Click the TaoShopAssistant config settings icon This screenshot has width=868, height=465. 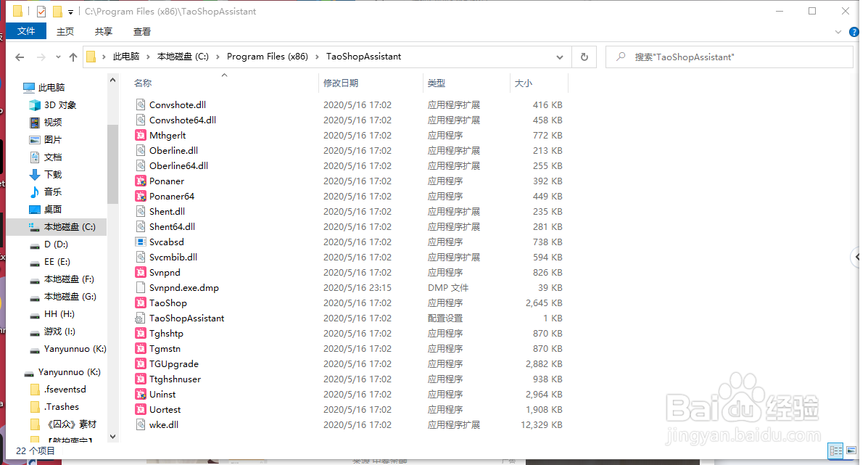click(x=141, y=318)
